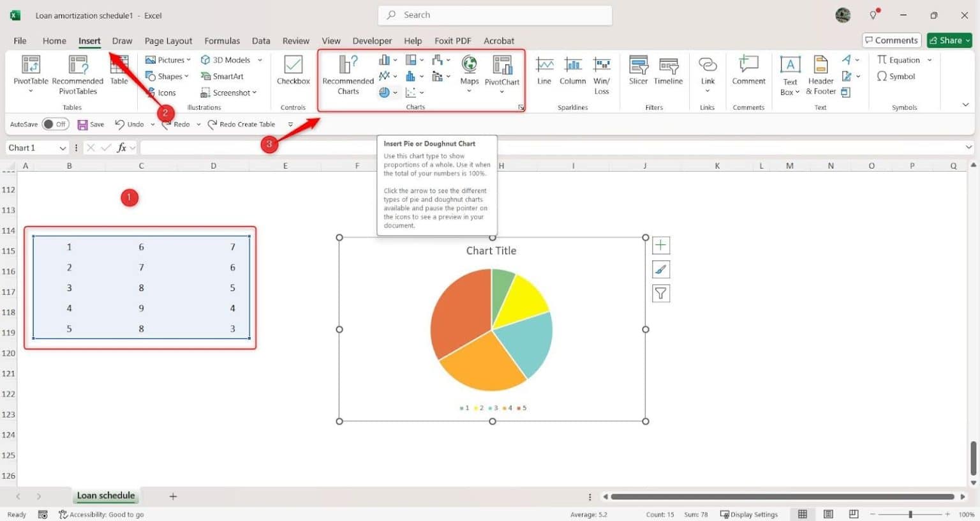The height and width of the screenshot is (521, 980).
Task: Switch to the Formulas ribbon tab
Action: coord(222,40)
